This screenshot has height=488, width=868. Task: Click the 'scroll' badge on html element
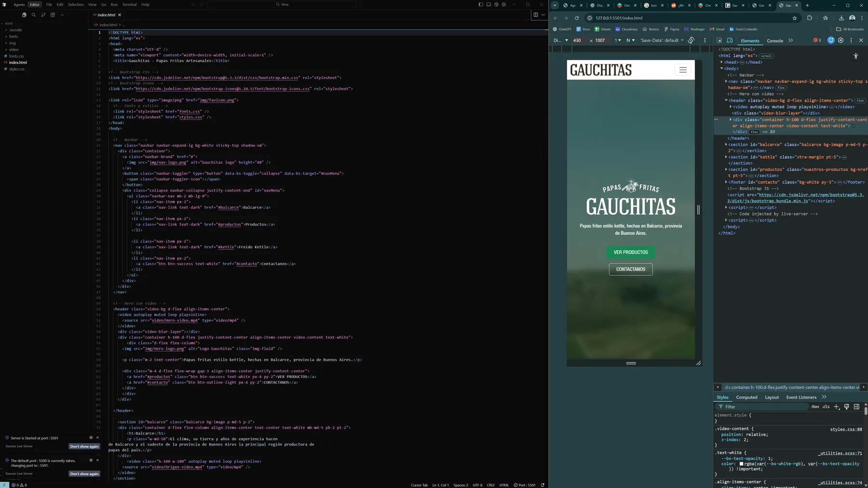pyautogui.click(x=766, y=56)
